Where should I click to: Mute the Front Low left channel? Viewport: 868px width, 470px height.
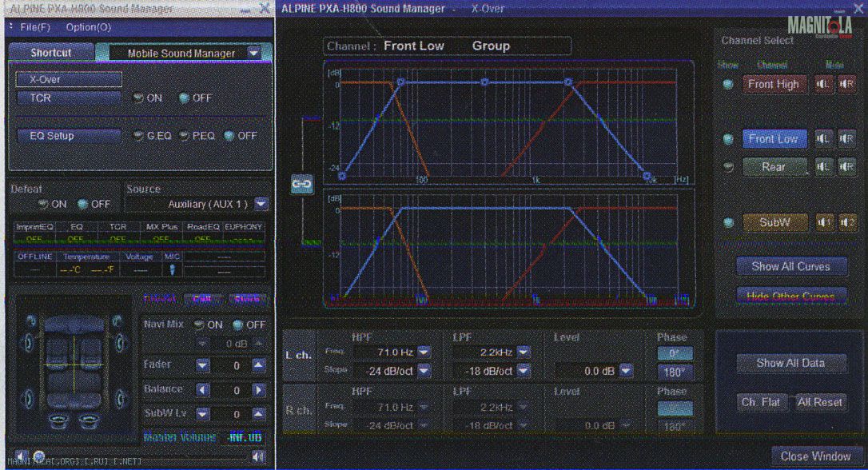tap(823, 138)
